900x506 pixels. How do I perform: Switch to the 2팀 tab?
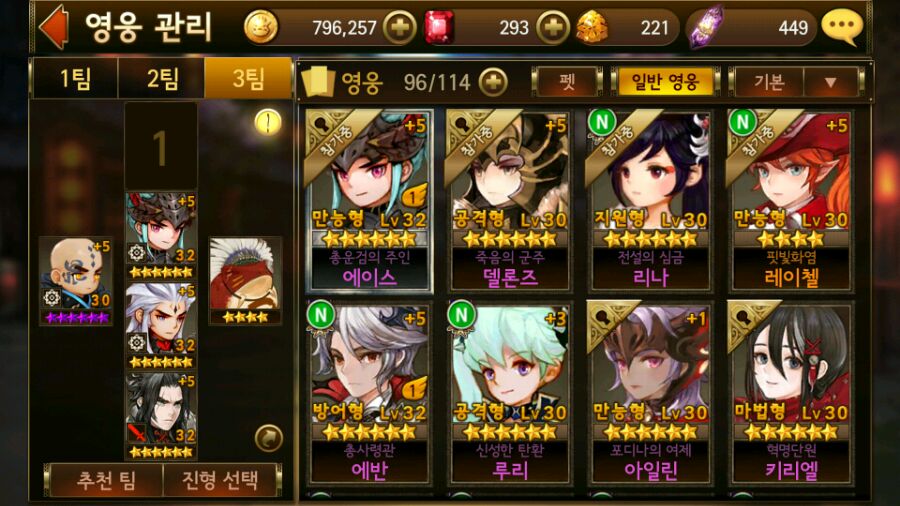click(x=162, y=79)
